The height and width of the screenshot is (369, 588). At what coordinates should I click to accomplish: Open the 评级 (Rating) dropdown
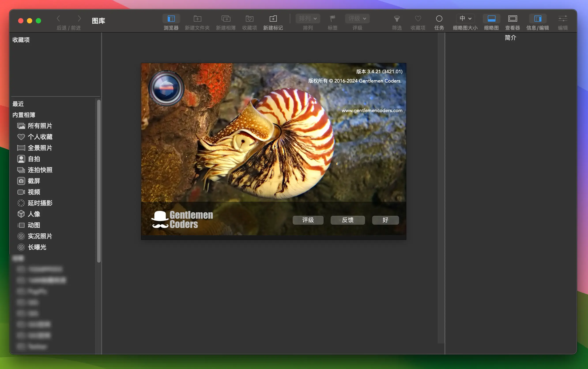(x=357, y=18)
